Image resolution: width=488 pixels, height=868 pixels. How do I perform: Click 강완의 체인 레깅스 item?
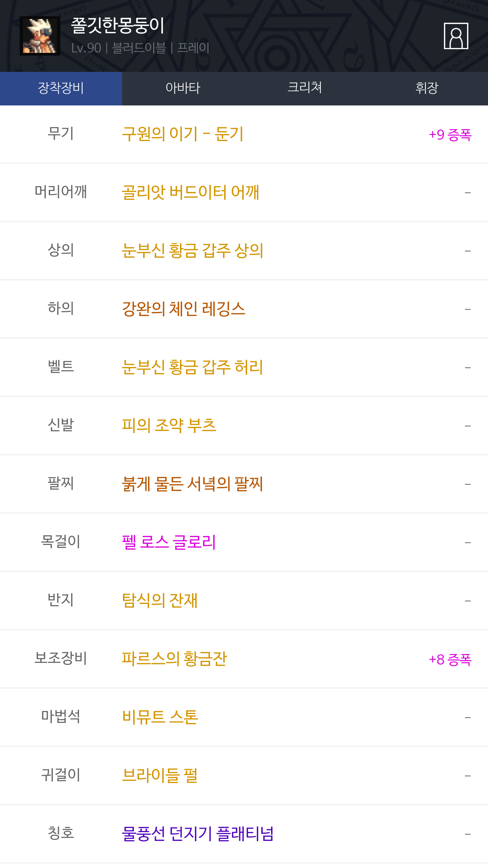pos(183,309)
